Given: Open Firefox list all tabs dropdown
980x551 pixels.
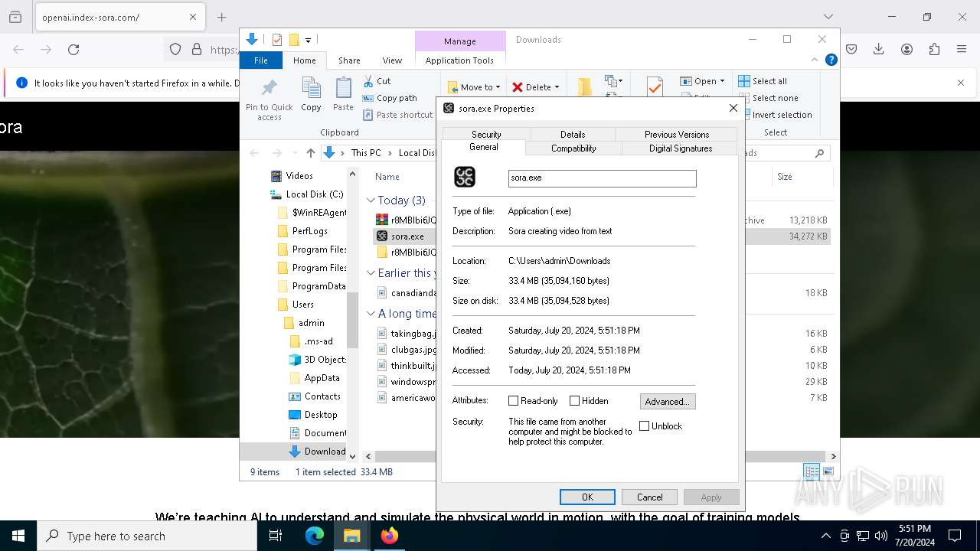Looking at the screenshot, I should [828, 17].
